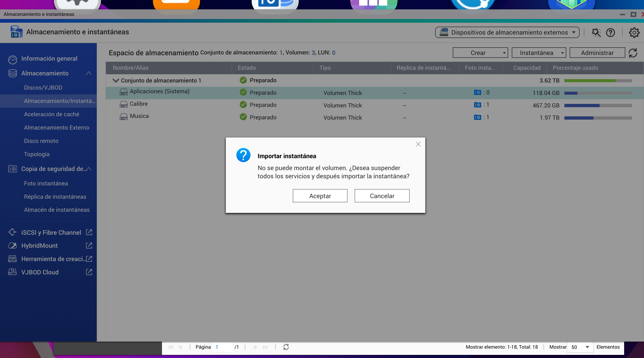Open the Instantánea dropdown menu
This screenshot has height=358, width=644.
pos(538,53)
